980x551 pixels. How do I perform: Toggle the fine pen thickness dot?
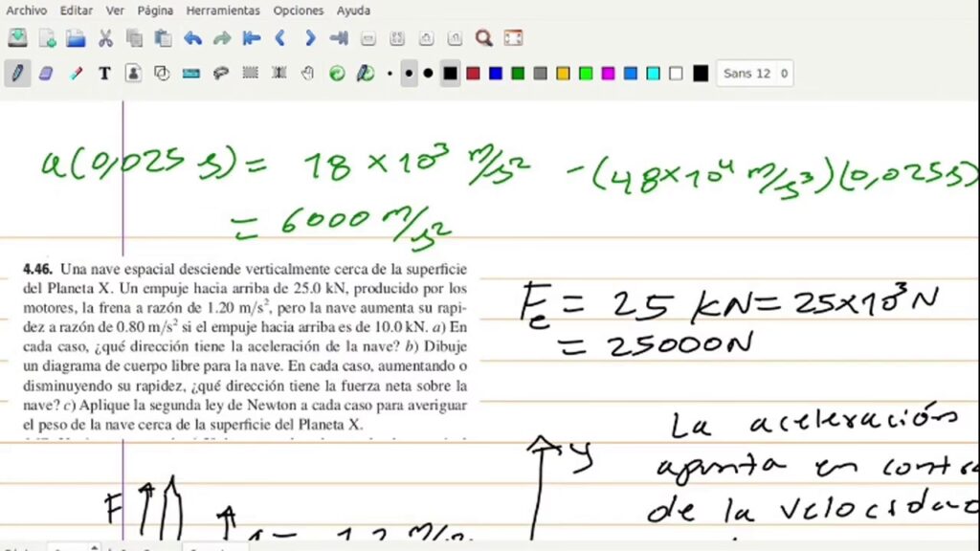pyautogui.click(x=390, y=73)
